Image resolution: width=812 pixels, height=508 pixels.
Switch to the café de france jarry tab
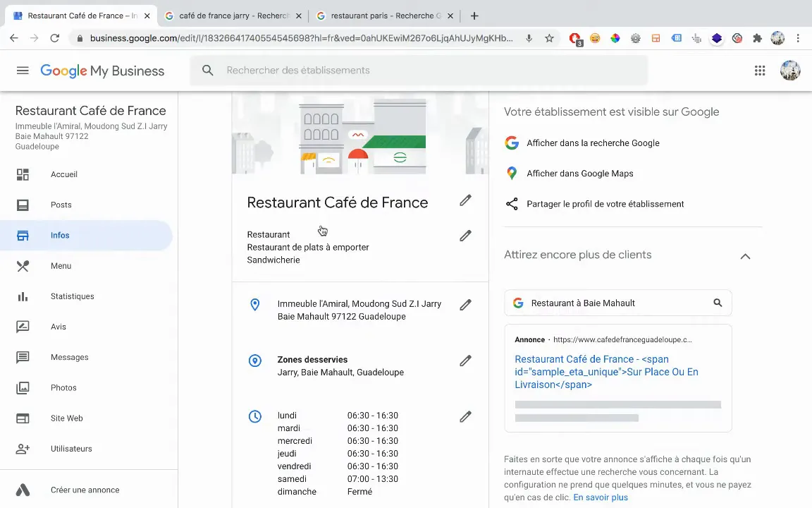233,16
